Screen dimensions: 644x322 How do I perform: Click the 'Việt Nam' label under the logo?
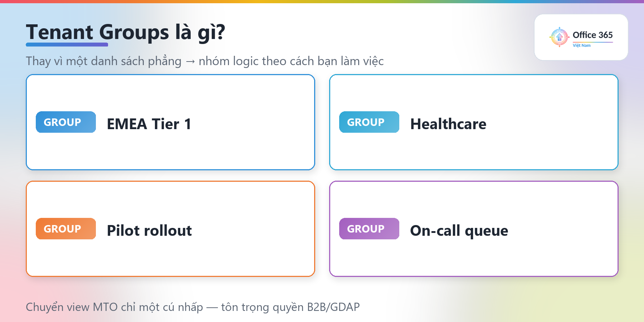click(x=582, y=45)
